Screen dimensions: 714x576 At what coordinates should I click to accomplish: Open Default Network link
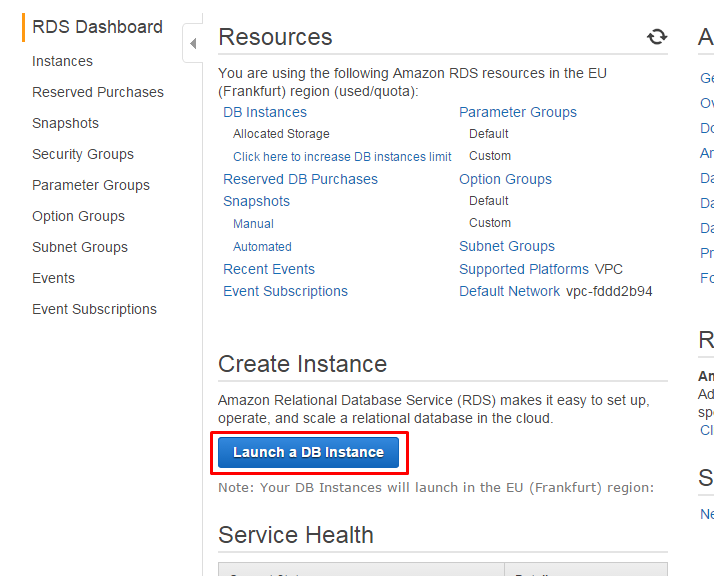tap(510, 291)
